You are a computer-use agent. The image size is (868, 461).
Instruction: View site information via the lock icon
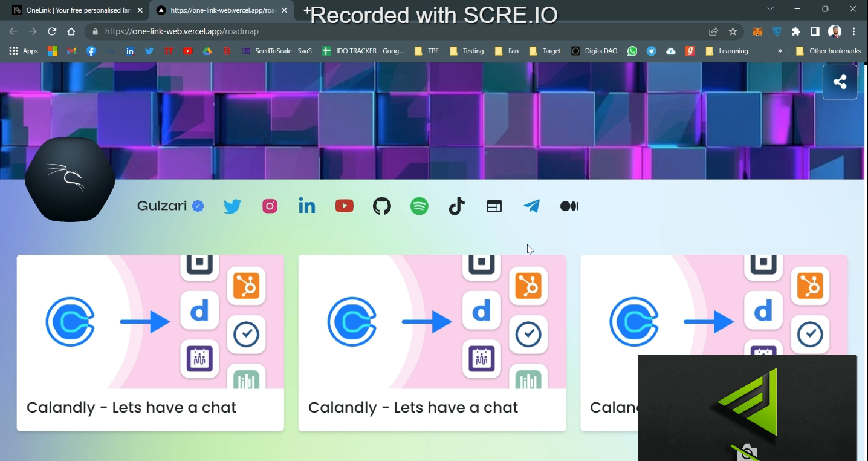(95, 31)
